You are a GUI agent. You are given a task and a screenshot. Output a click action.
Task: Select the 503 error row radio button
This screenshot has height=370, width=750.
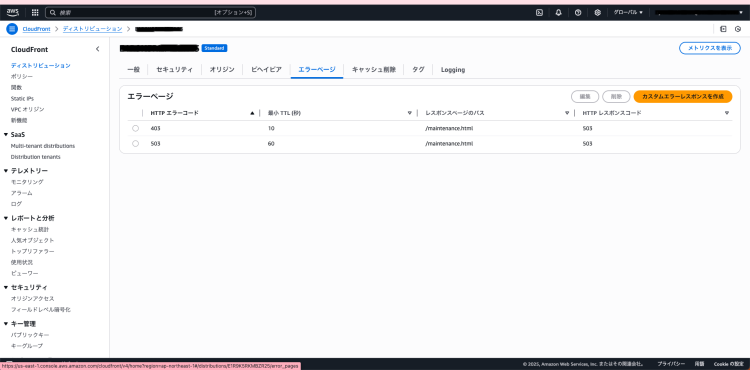click(x=135, y=143)
